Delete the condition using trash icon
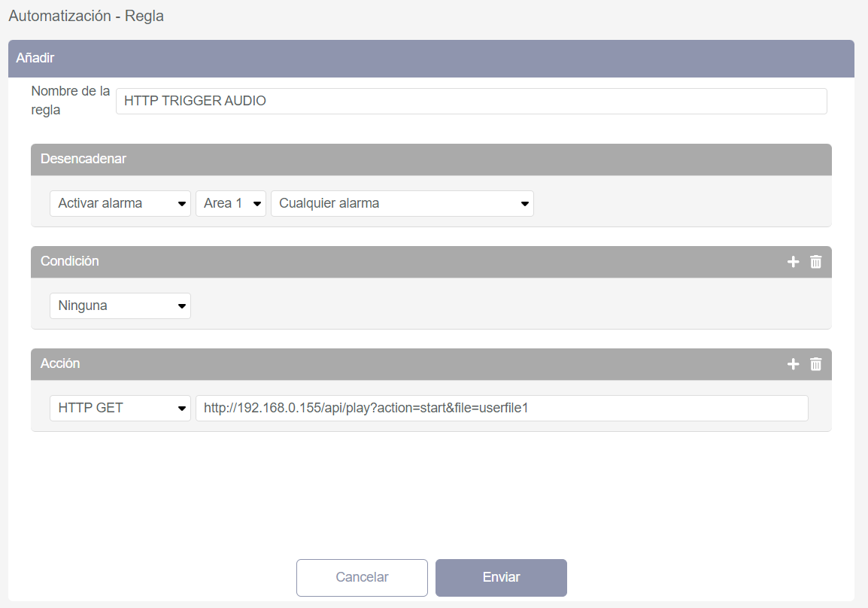Screen dimensions: 868x608 point(815,262)
